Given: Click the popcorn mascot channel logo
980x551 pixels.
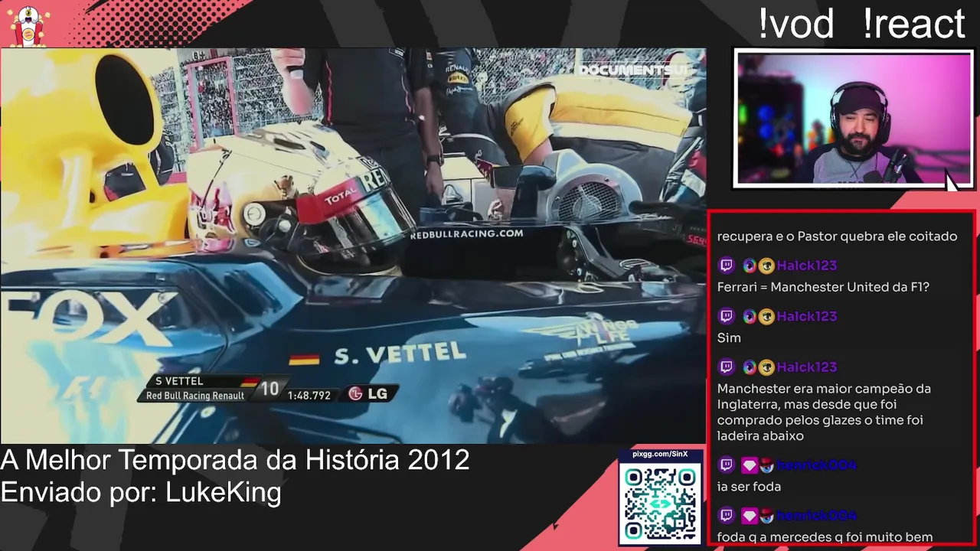Looking at the screenshot, I should (x=28, y=25).
